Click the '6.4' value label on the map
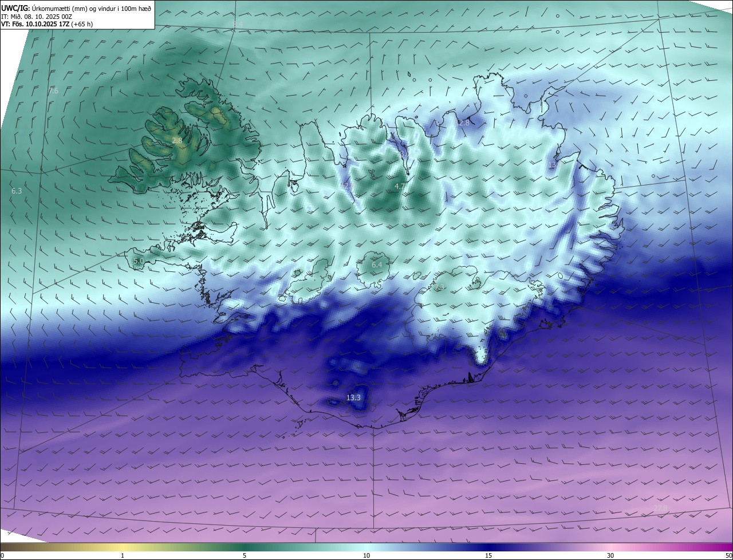The height and width of the screenshot is (560, 733). (377, 265)
